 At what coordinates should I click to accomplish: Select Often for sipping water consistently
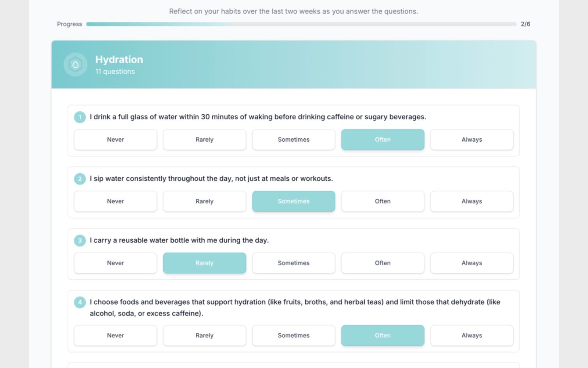tap(383, 201)
